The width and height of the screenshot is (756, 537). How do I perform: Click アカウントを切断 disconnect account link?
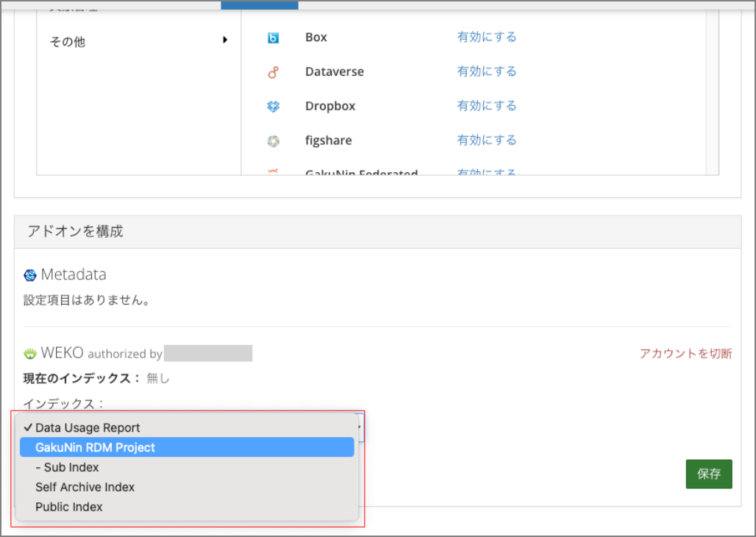pos(685,353)
